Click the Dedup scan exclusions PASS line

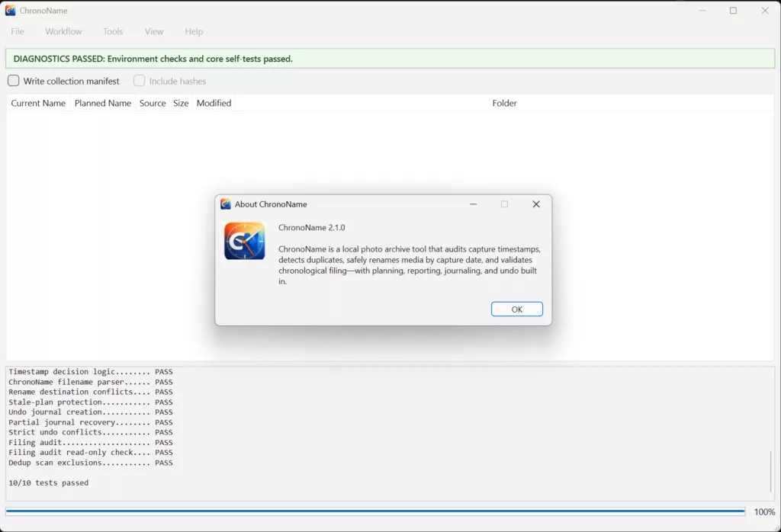click(x=91, y=463)
